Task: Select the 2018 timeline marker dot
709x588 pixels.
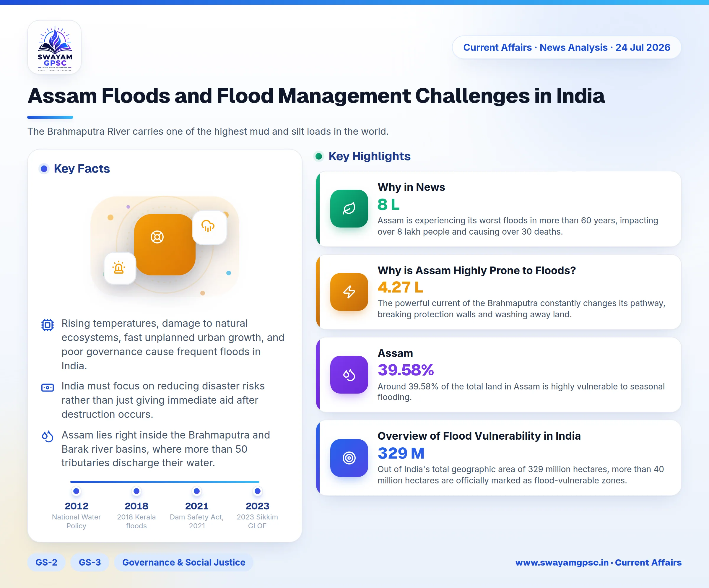Action: point(136,491)
